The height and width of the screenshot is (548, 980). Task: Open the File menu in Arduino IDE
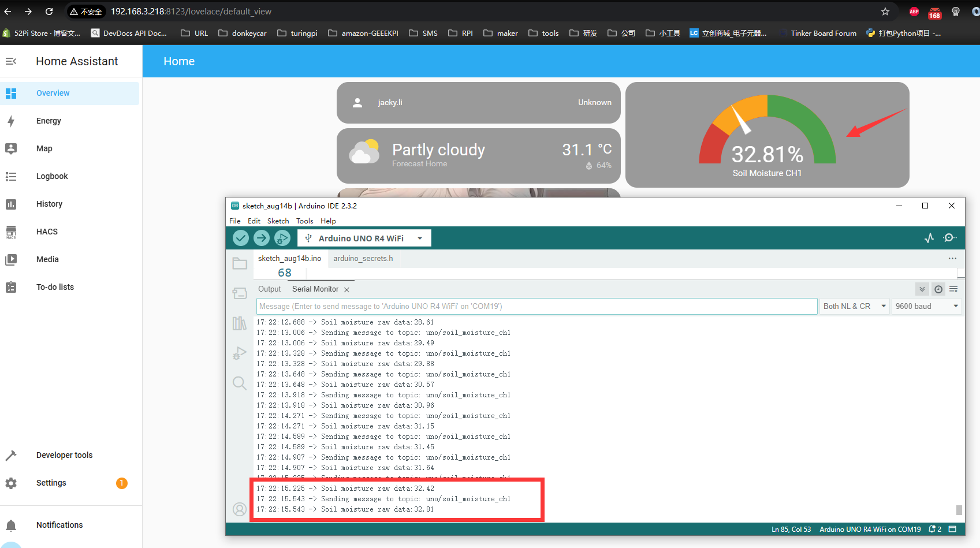(235, 221)
